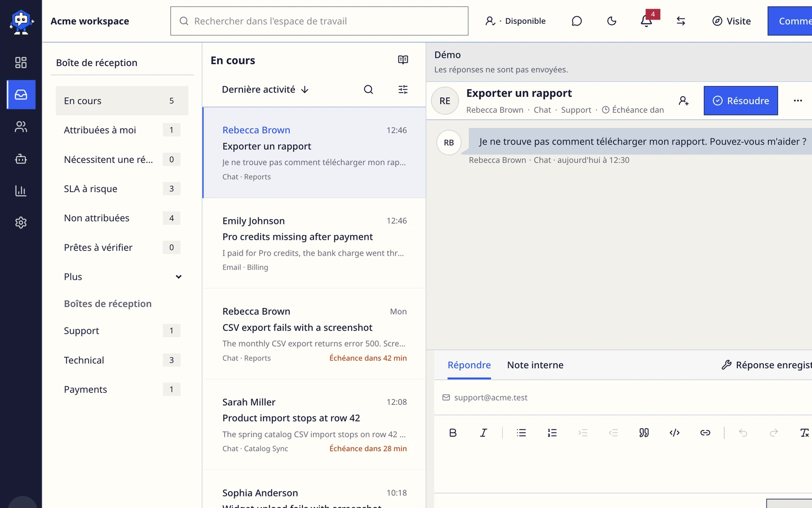This screenshot has width=812, height=508.
Task: Open the contacts people icon in sidebar
Action: tap(21, 127)
